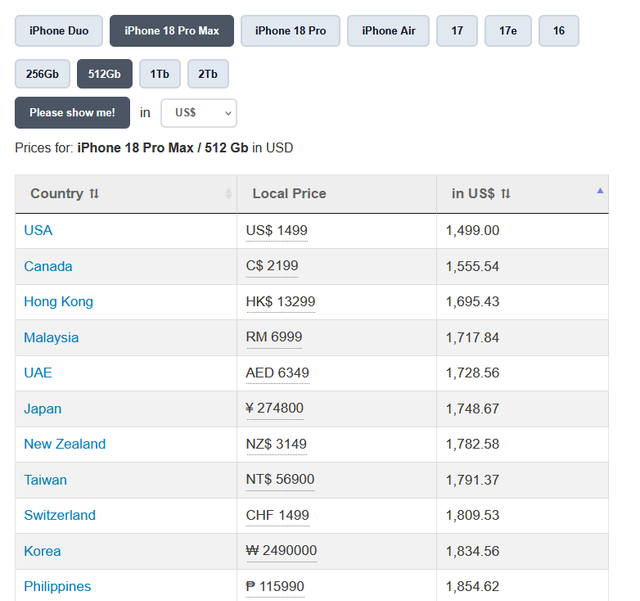Click the Please show me! button
This screenshot has height=601, width=640.
click(72, 113)
